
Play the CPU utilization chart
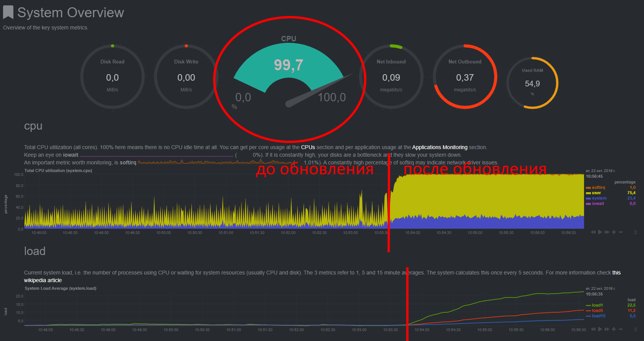tap(600, 232)
